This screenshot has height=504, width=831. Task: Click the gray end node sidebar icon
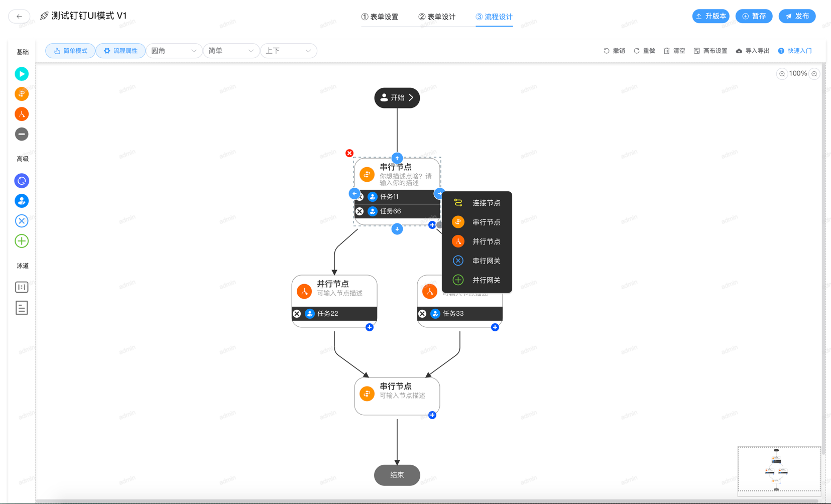[x=22, y=134]
